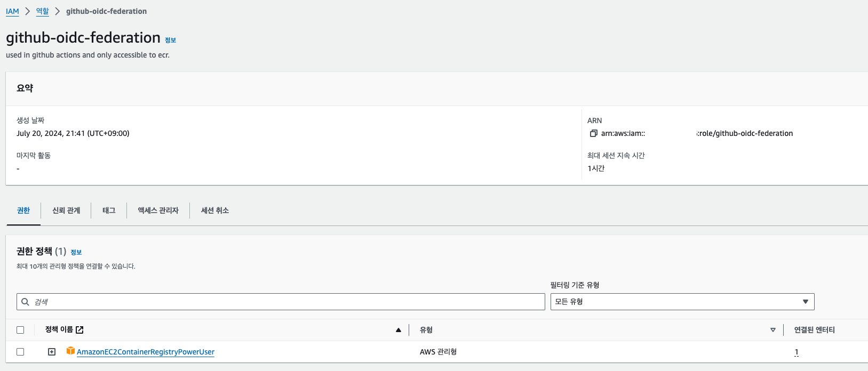Click github-oidc-federation in the breadcrumb
Screen dimensions: 868x371
106,11
